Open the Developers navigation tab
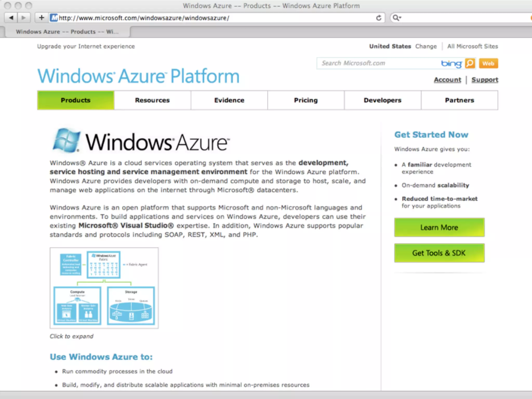 click(382, 100)
